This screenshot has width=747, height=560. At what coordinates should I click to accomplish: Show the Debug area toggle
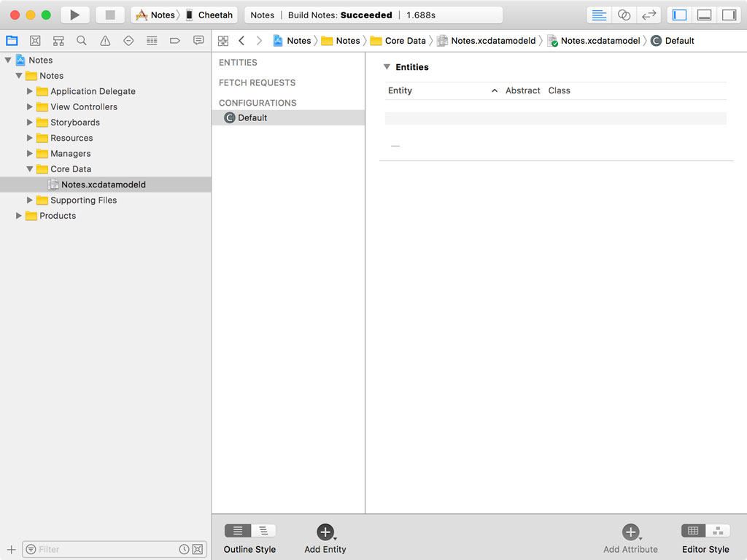point(705,14)
